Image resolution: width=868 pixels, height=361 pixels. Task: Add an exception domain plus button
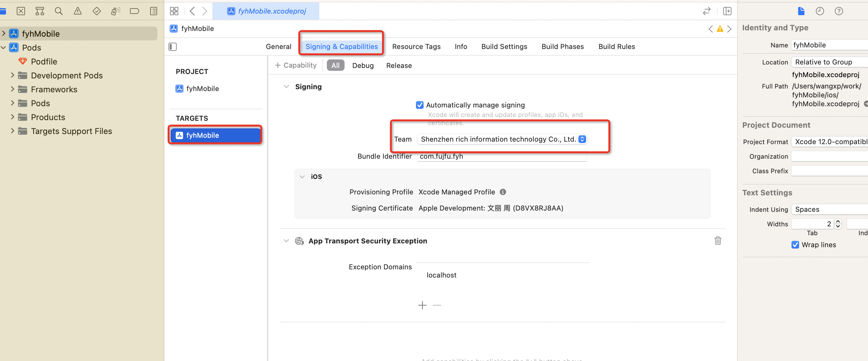tap(422, 305)
